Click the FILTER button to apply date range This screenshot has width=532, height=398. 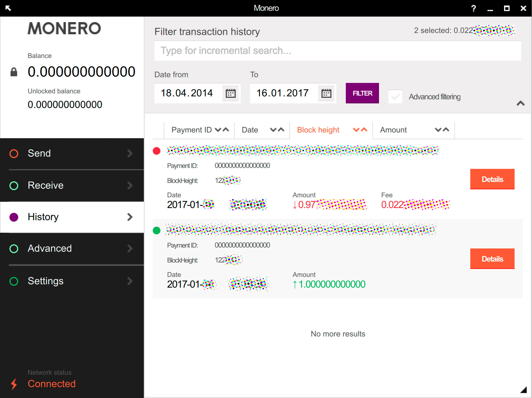click(362, 93)
